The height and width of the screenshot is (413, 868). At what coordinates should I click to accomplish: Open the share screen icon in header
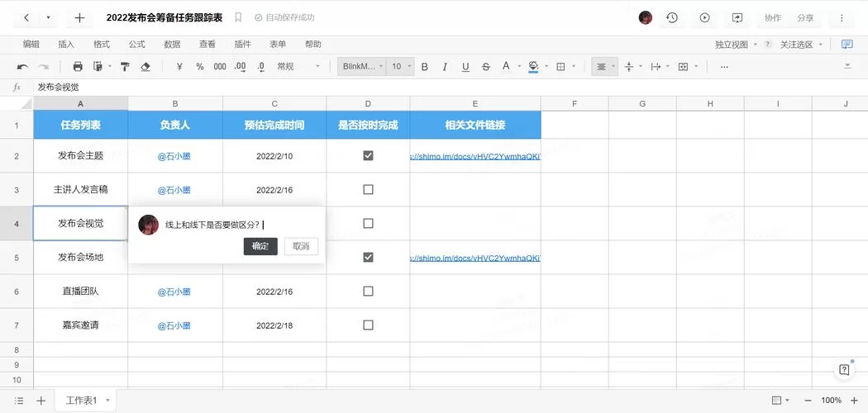[737, 17]
